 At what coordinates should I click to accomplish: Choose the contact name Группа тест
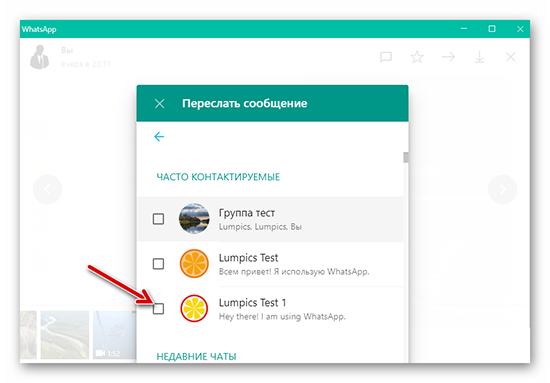click(247, 213)
